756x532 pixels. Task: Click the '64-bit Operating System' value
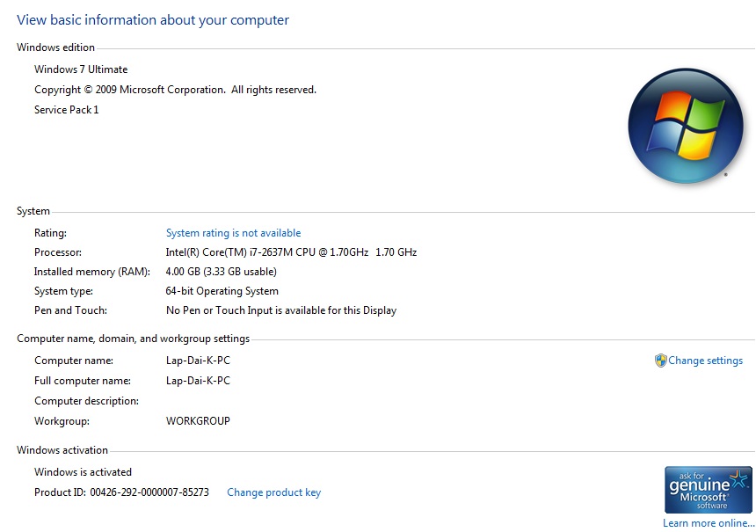(222, 291)
